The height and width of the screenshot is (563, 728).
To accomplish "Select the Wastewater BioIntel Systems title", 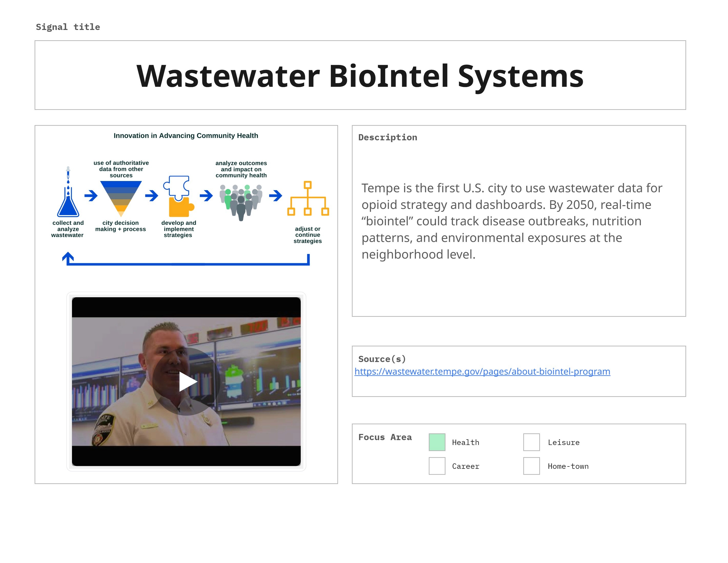I will [360, 76].
